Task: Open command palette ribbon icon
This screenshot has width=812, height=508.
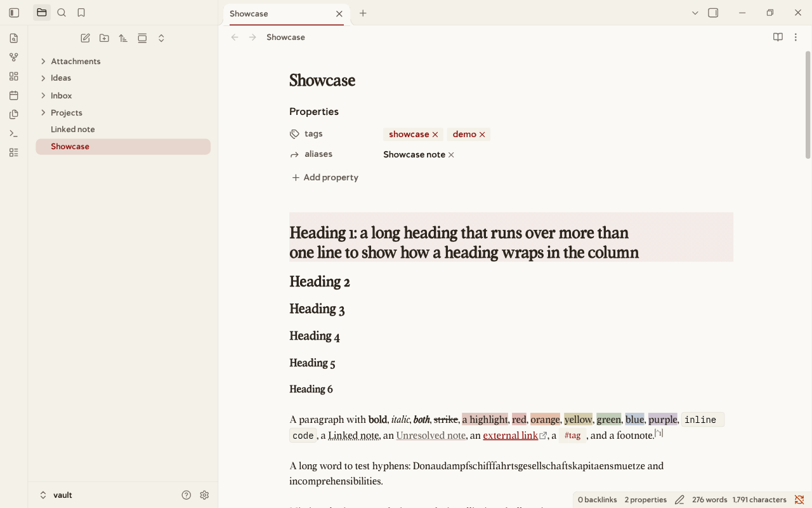Action: coord(14,133)
